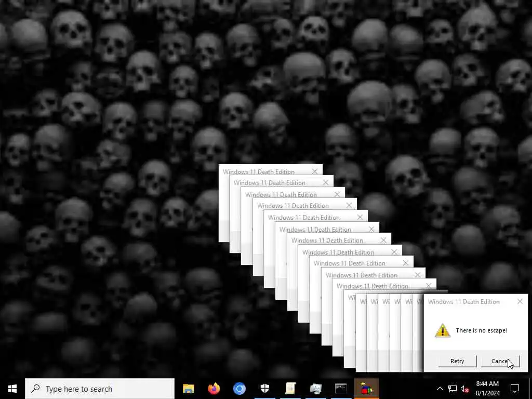
Task: Open the notifications action center
Action: pyautogui.click(x=515, y=389)
